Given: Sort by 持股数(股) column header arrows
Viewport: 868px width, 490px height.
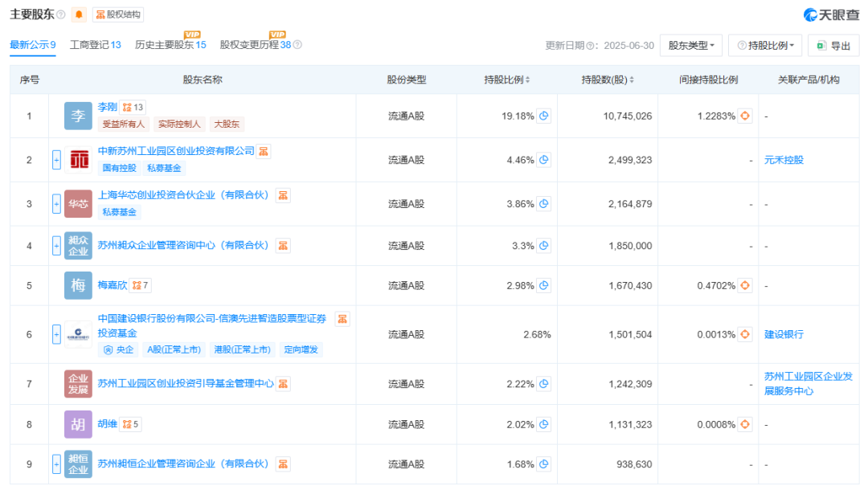Looking at the screenshot, I should click(632, 80).
